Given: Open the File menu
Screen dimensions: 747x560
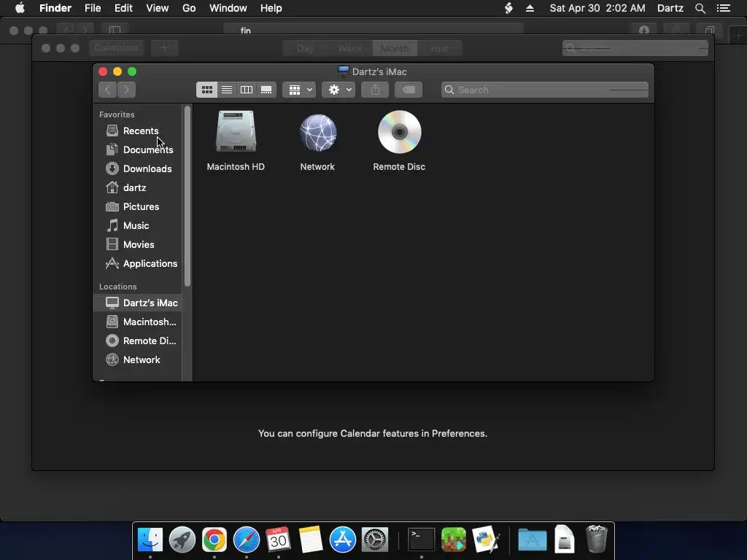Looking at the screenshot, I should (93, 8).
